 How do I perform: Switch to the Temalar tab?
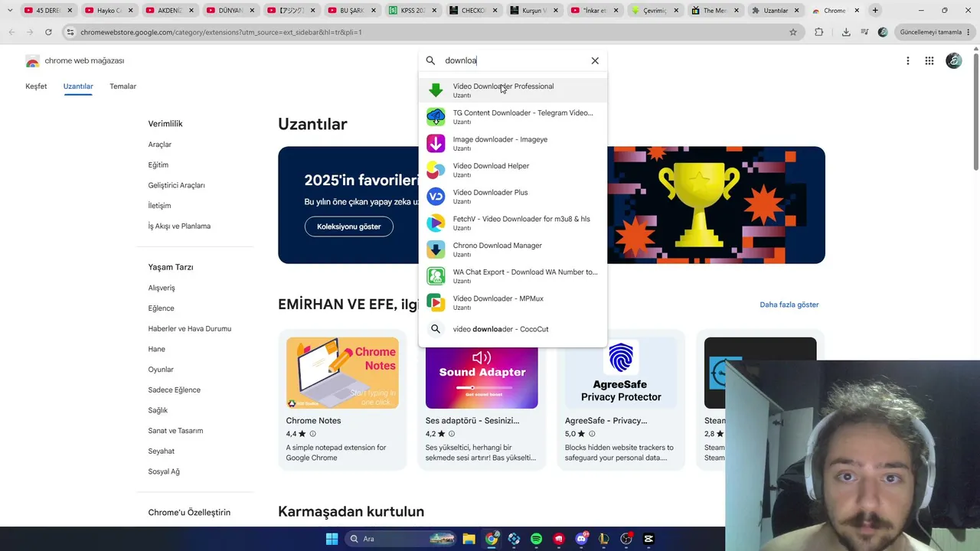[x=122, y=86]
